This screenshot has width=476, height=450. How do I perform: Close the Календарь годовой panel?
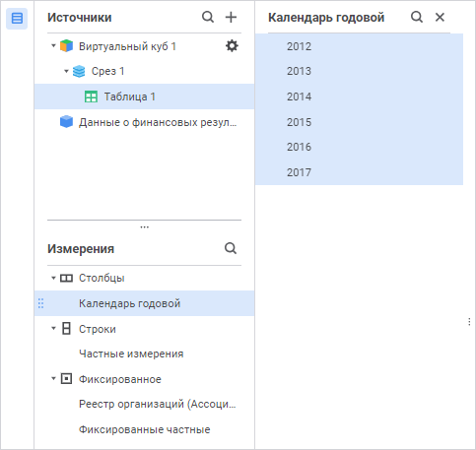coord(440,17)
